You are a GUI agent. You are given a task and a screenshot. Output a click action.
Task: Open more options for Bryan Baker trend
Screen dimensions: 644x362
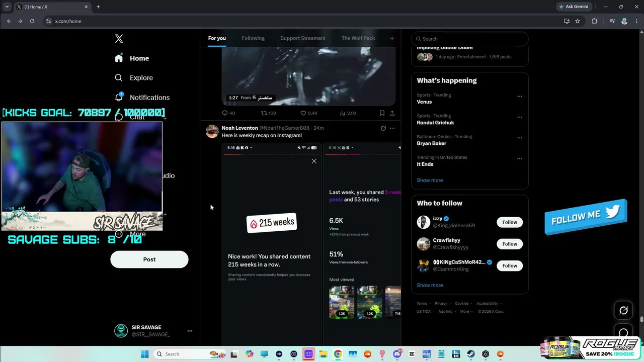click(x=520, y=138)
